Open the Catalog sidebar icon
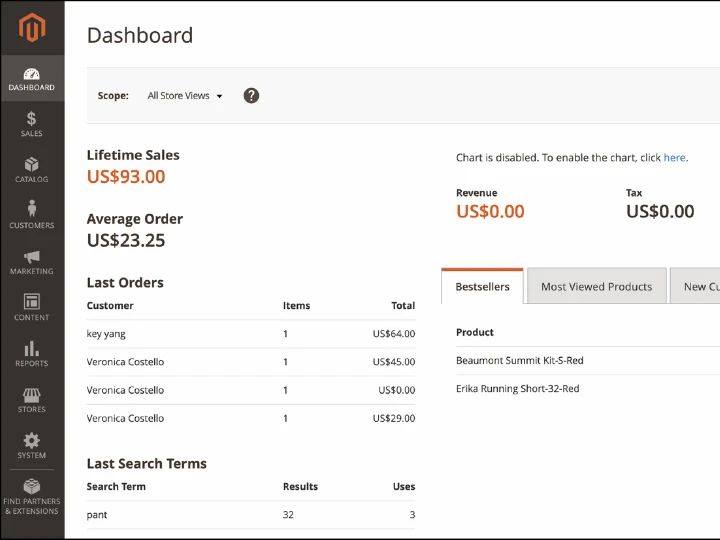The width and height of the screenshot is (720, 540). [x=32, y=165]
